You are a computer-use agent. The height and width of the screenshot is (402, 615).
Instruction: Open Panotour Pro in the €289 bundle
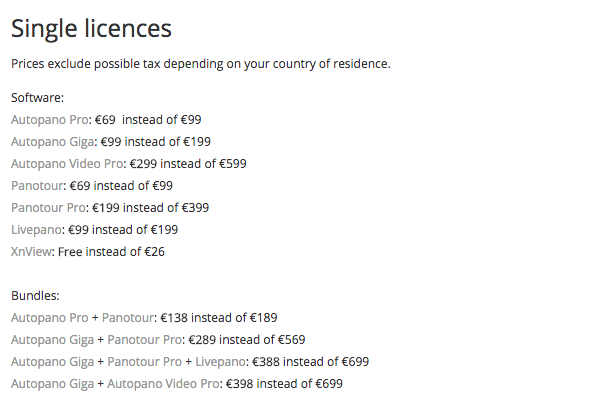(x=145, y=340)
